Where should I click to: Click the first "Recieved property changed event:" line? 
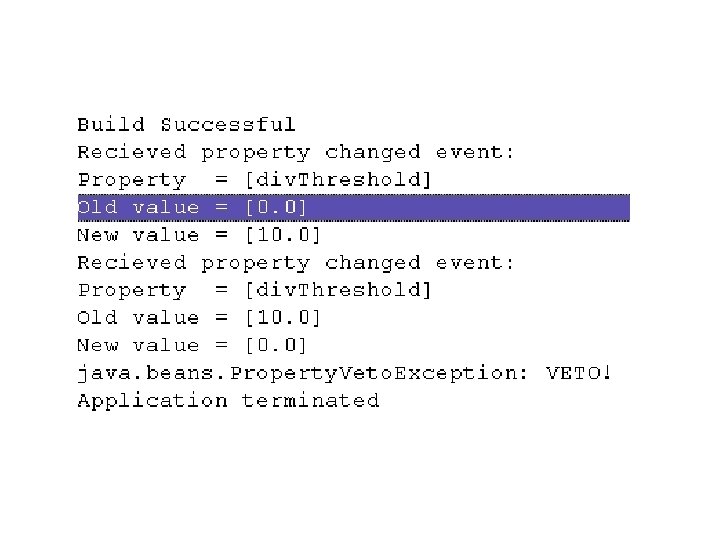coord(295,152)
